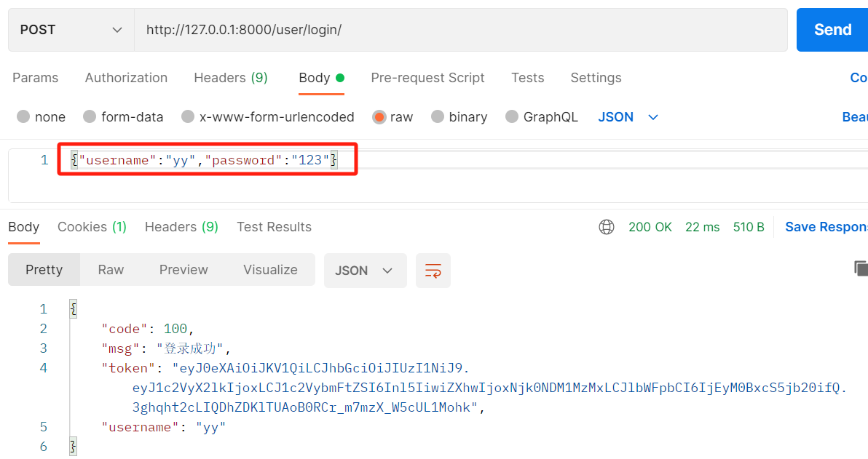Select the request Body tab
The width and height of the screenshot is (868, 459).
tap(322, 78)
